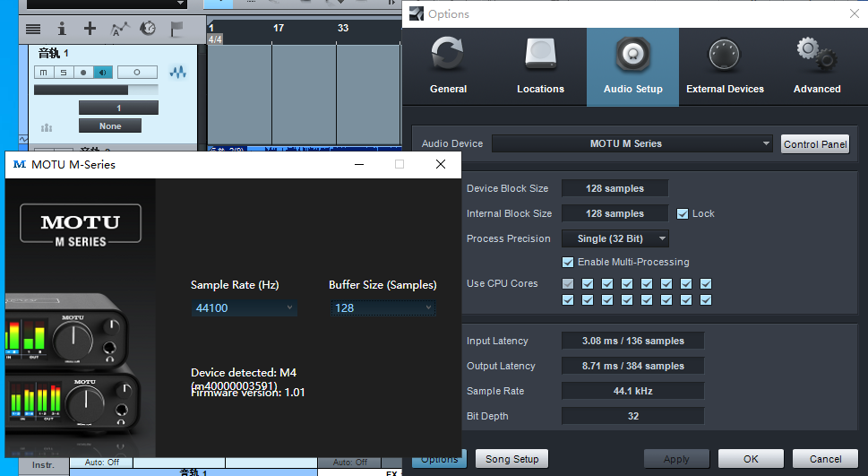Open the tempo track clock icon
The height and width of the screenshot is (476, 868).
click(148, 29)
